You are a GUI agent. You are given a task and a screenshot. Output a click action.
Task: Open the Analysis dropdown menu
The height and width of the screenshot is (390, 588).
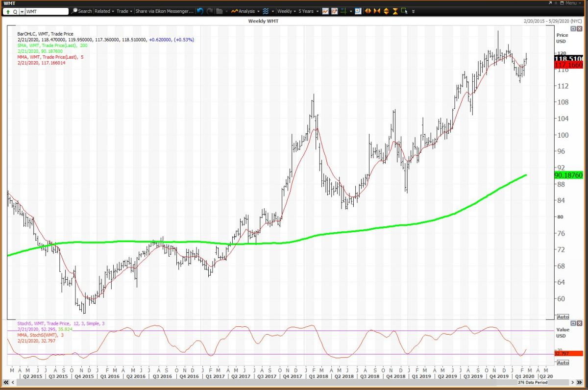(x=245, y=11)
